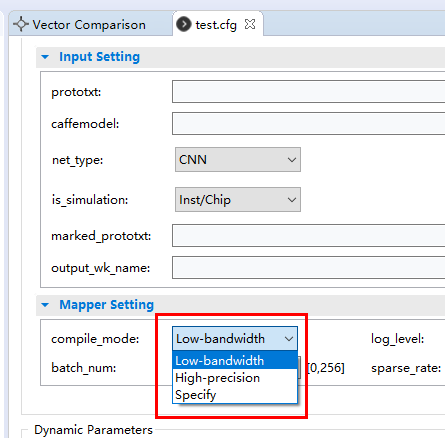445x438 pixels.
Task: Click the Dynamic Parameters group label
Action: [93, 430]
